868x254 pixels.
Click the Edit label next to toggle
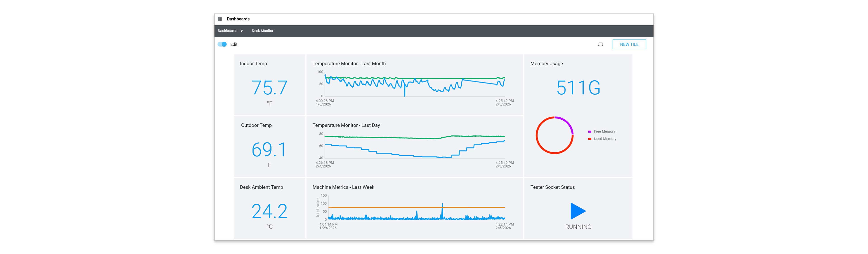point(234,44)
